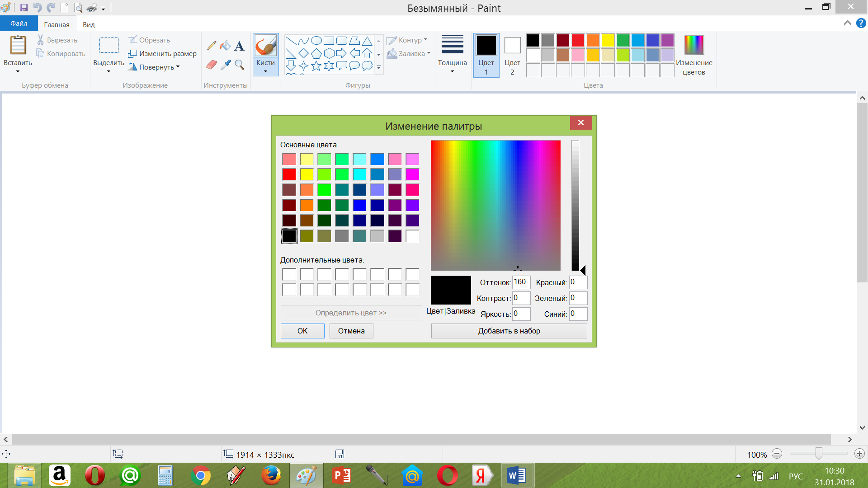
Task: Close the Edit palette dialog
Action: 581,122
